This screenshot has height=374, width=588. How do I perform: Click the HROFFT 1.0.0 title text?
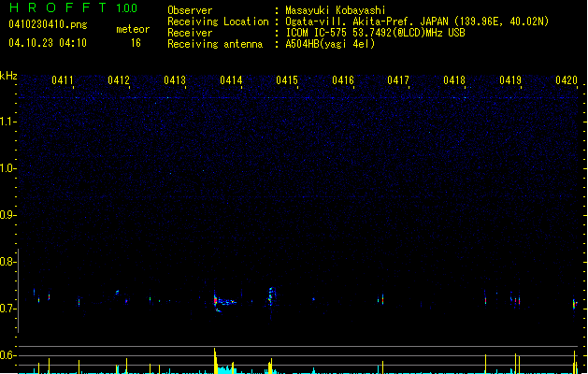(x=74, y=7)
